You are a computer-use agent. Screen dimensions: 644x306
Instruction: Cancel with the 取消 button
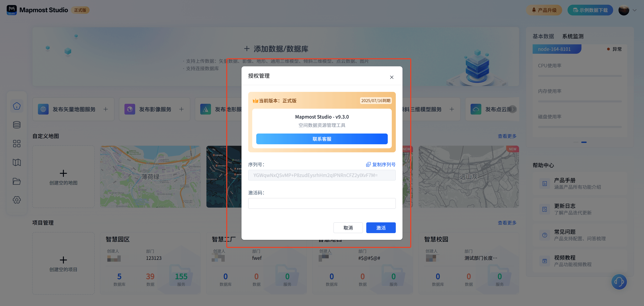[x=348, y=228]
